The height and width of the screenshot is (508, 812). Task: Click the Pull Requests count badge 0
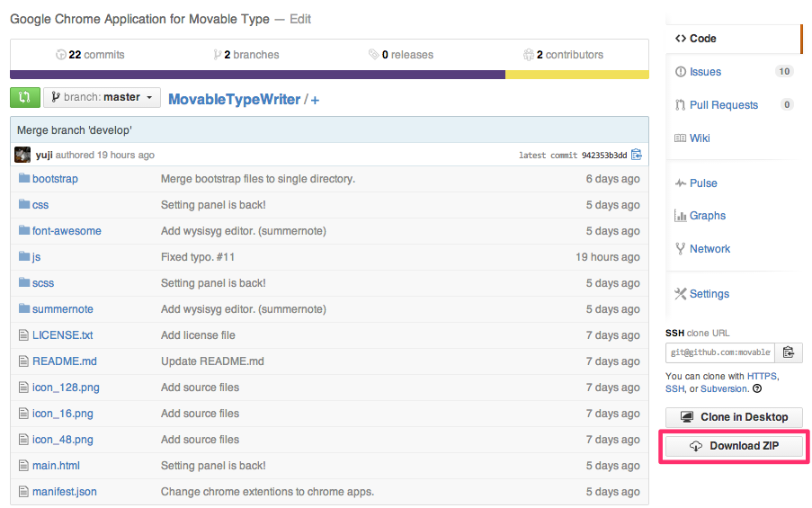coord(787,104)
